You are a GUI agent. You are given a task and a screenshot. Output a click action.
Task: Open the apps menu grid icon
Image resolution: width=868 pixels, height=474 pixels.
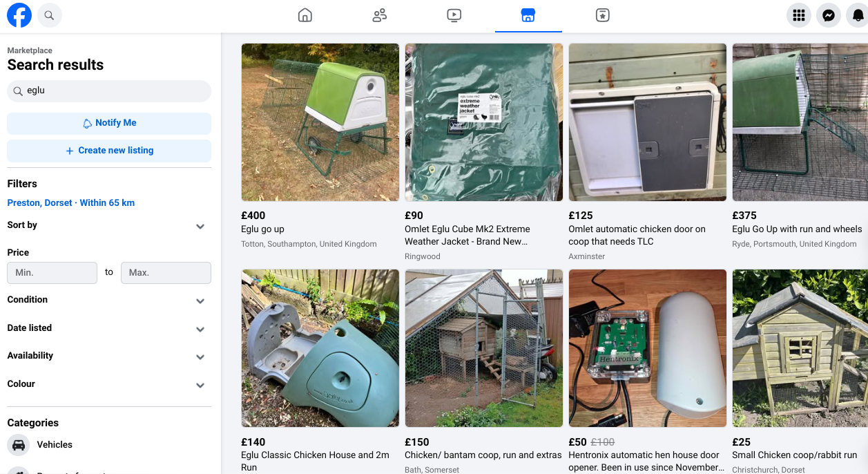coord(799,15)
